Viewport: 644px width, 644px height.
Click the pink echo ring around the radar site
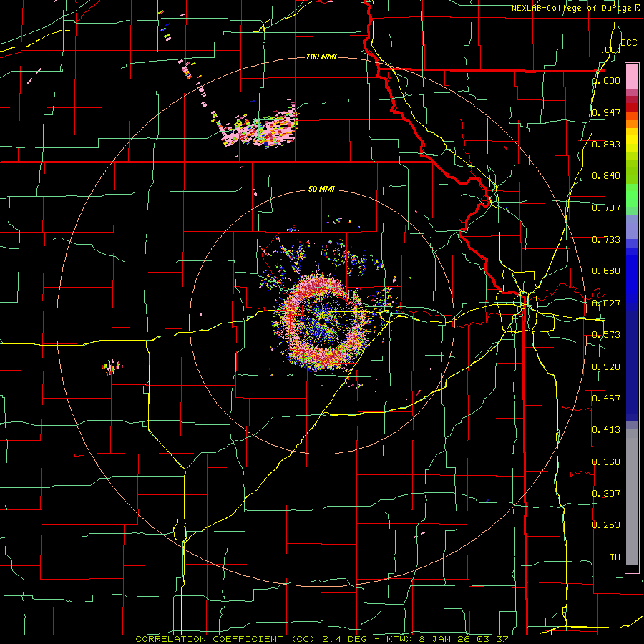(323, 324)
